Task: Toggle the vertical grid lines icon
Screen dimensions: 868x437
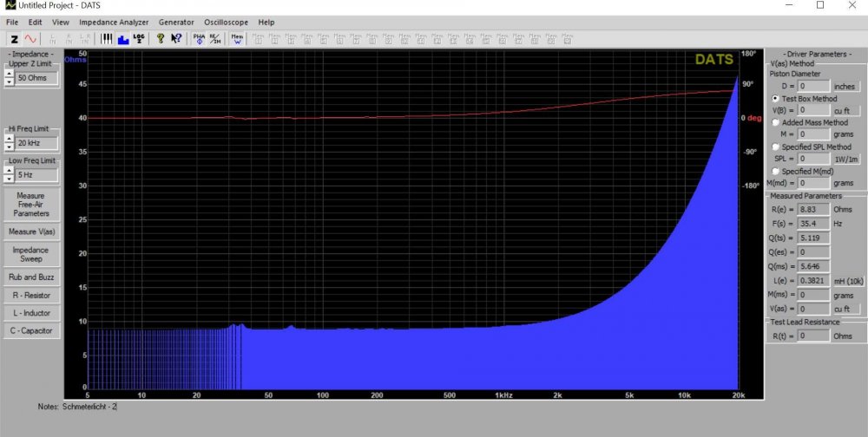Action: [x=107, y=38]
